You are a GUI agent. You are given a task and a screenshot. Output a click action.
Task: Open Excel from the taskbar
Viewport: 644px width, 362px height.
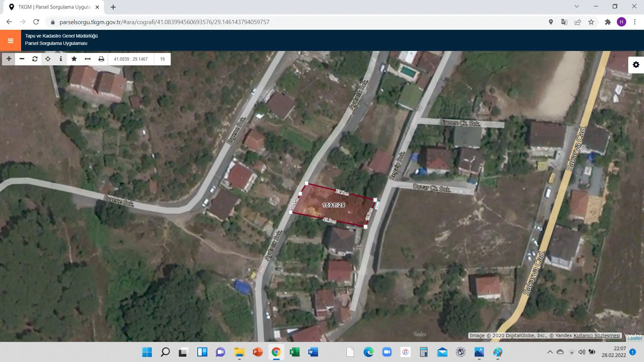click(294, 352)
